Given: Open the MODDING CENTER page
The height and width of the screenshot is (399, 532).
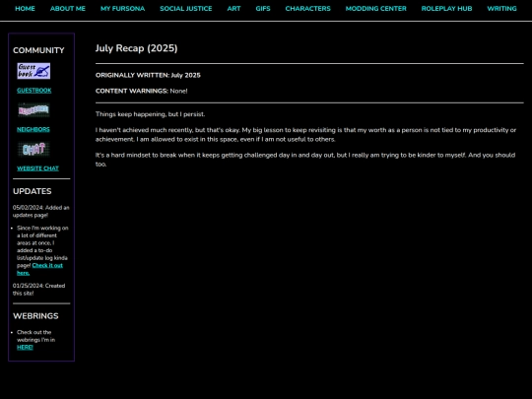Looking at the screenshot, I should click(x=376, y=9).
